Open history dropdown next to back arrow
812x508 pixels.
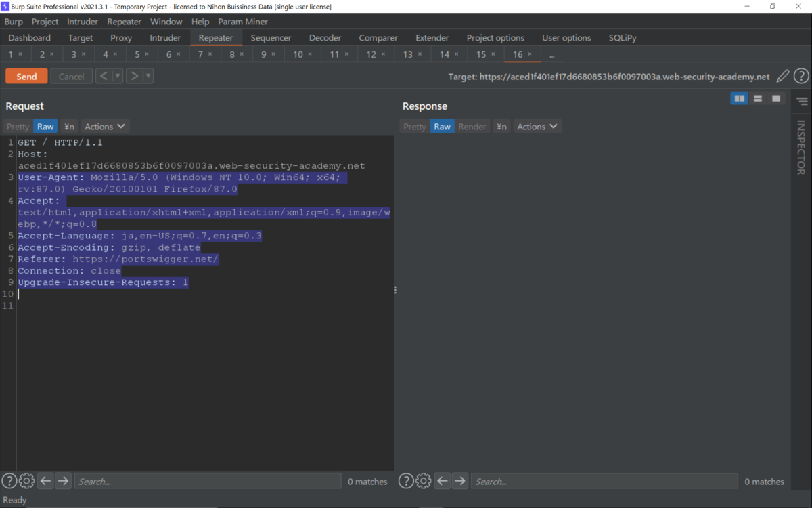click(x=118, y=76)
